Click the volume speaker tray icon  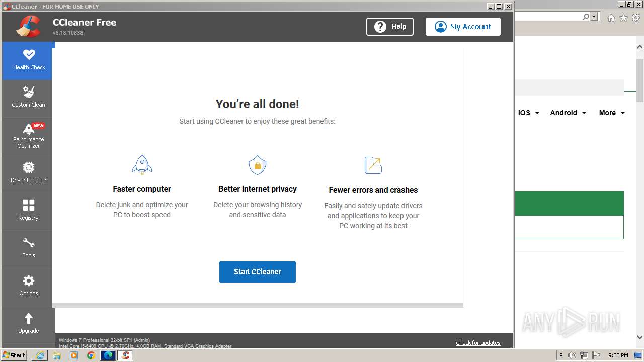(x=572, y=355)
